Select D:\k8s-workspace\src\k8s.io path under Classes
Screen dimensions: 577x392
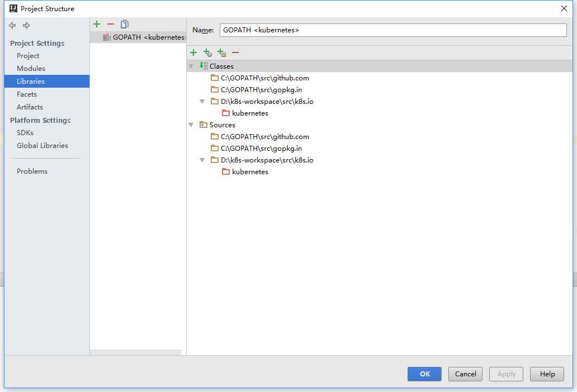(x=267, y=102)
